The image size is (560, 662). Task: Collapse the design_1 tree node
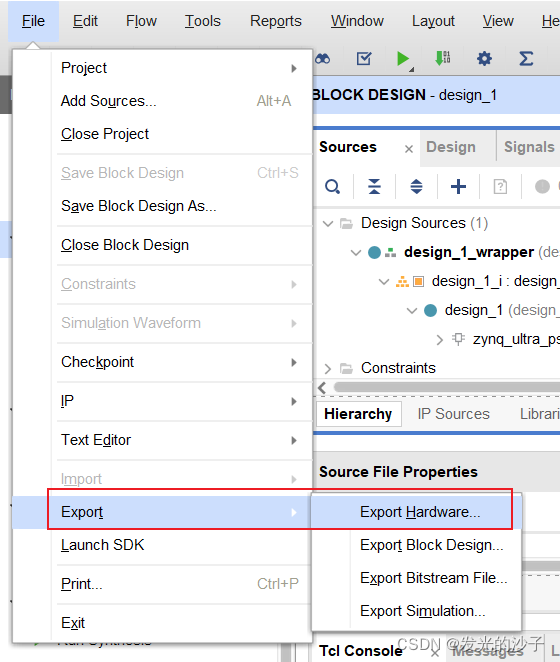coord(412,311)
